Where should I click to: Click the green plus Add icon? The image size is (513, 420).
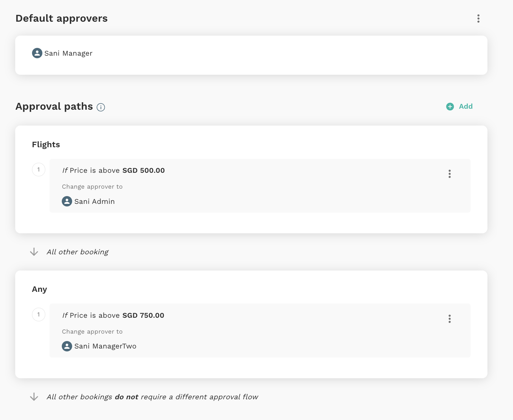point(450,106)
